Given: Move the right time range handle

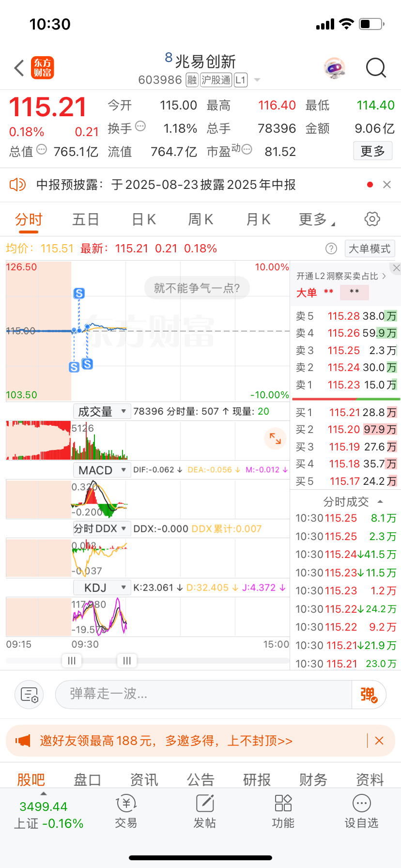Looking at the screenshot, I should 127,660.
